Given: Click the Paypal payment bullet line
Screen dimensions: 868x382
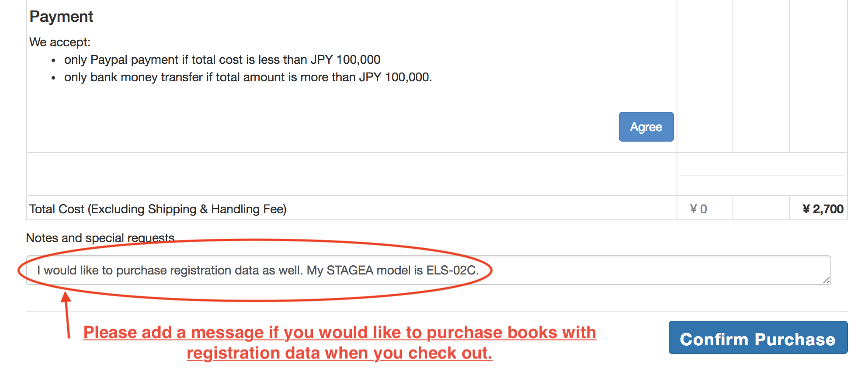Looking at the screenshot, I should pyautogui.click(x=222, y=60).
